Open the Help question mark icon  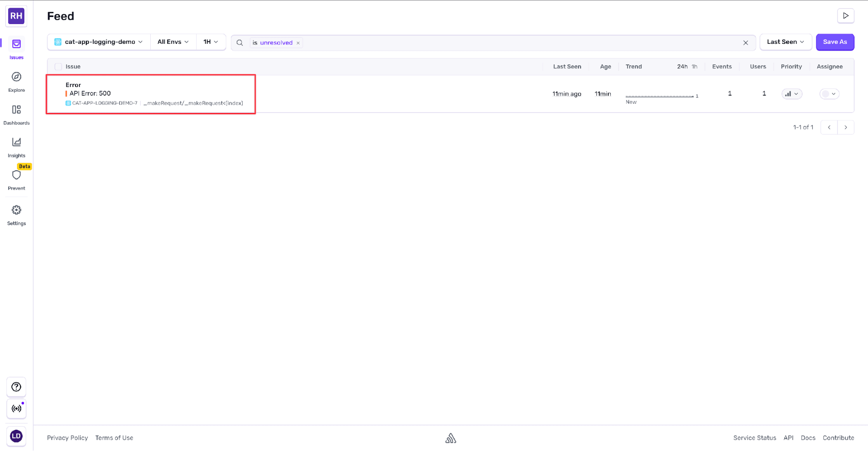tap(16, 387)
